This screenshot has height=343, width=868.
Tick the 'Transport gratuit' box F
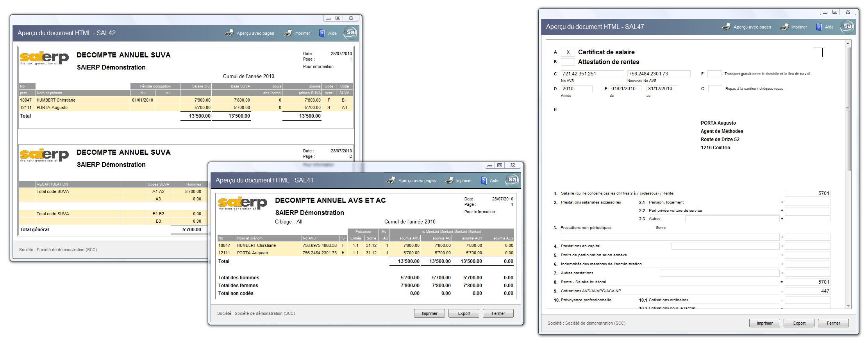714,74
